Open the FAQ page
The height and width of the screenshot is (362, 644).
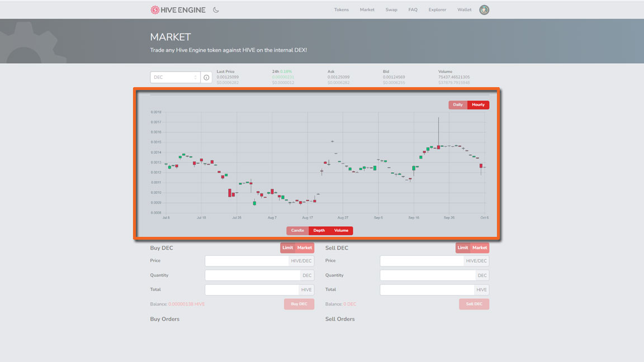coord(413,10)
